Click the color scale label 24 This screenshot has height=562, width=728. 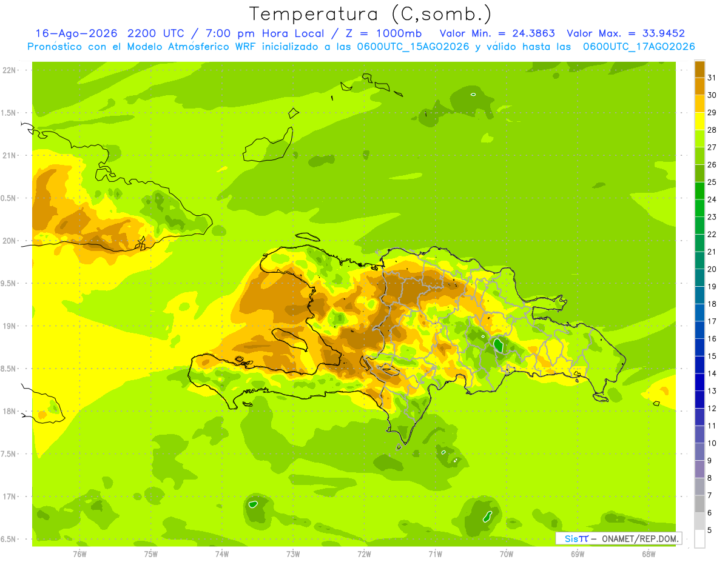(x=712, y=199)
